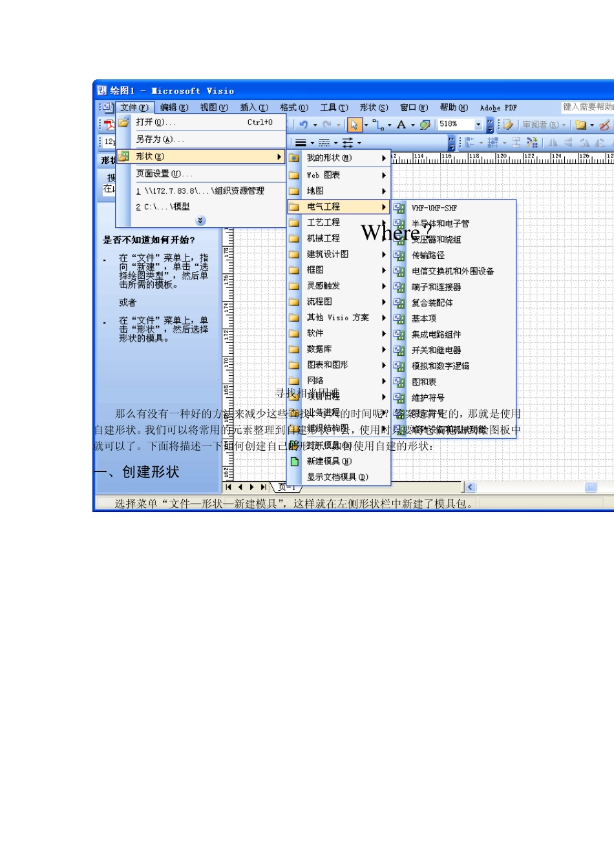Screen dimensions: 614x868
Task: Open the 工具 (Tools) menu
Action: (334, 108)
